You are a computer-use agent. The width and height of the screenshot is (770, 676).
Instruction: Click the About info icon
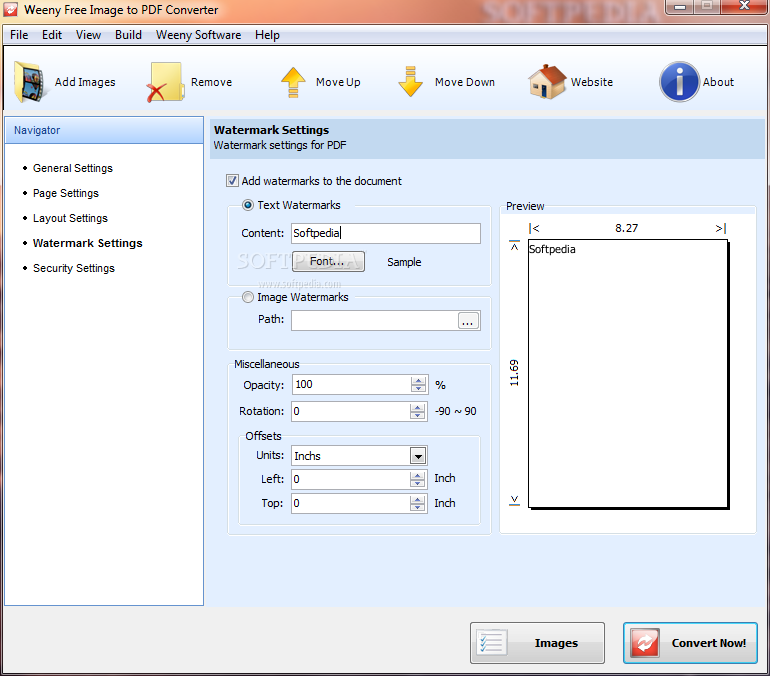click(679, 81)
